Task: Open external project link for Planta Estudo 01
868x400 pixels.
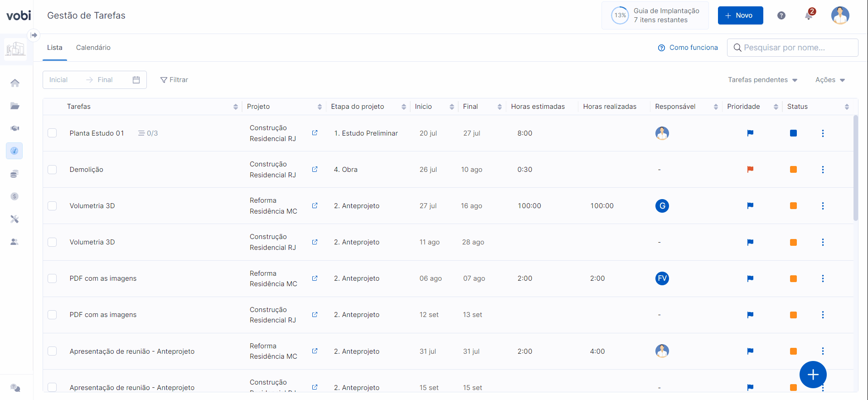Action: (x=315, y=133)
